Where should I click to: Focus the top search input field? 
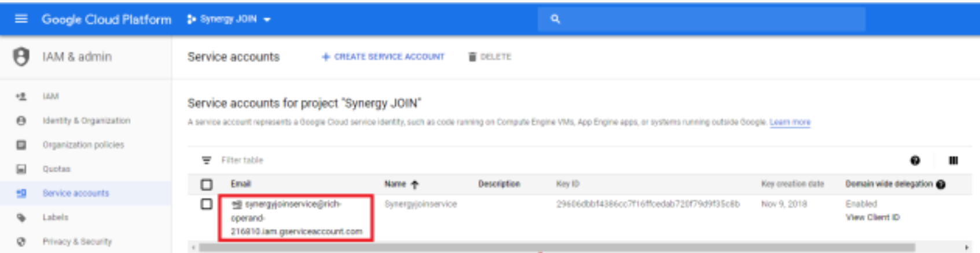(702, 19)
